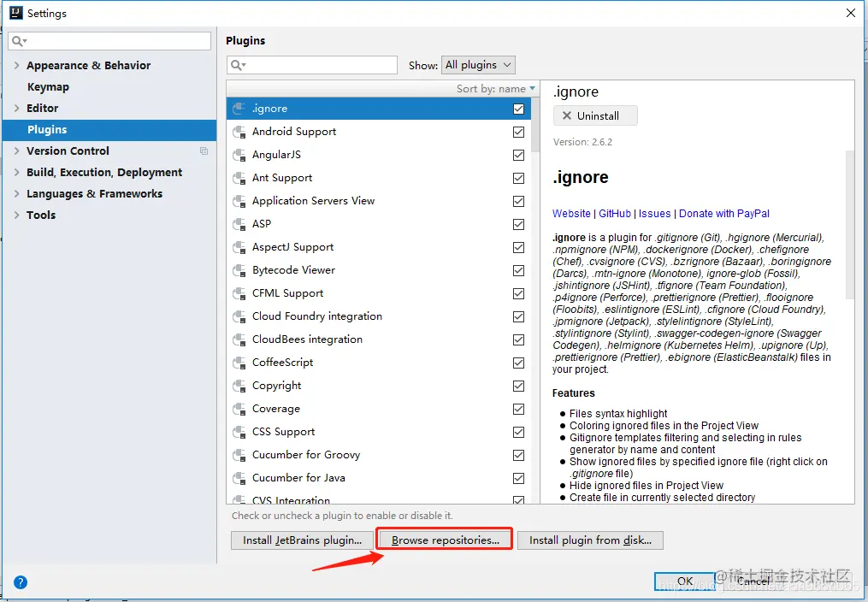Open Donate with PayPal link
This screenshot has height=602, width=868.
point(724,214)
